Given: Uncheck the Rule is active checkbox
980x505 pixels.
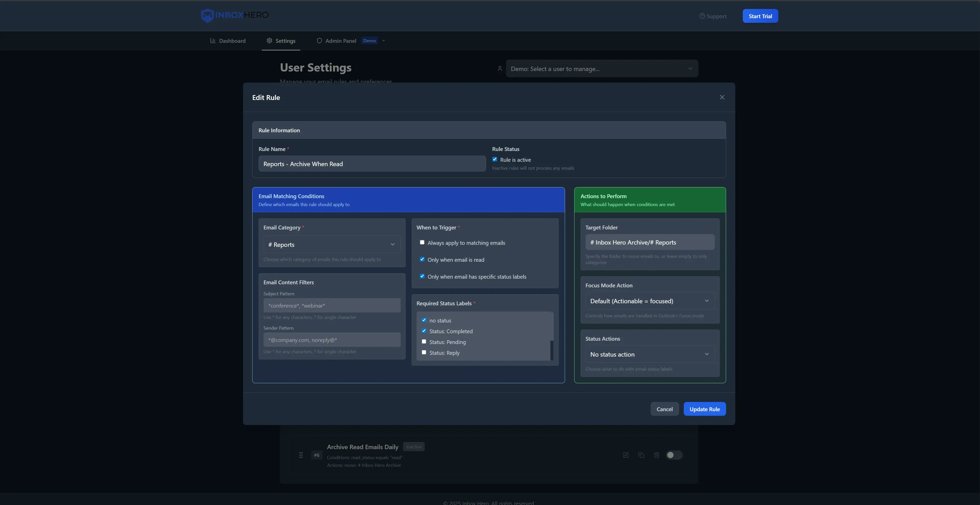Looking at the screenshot, I should coord(494,159).
